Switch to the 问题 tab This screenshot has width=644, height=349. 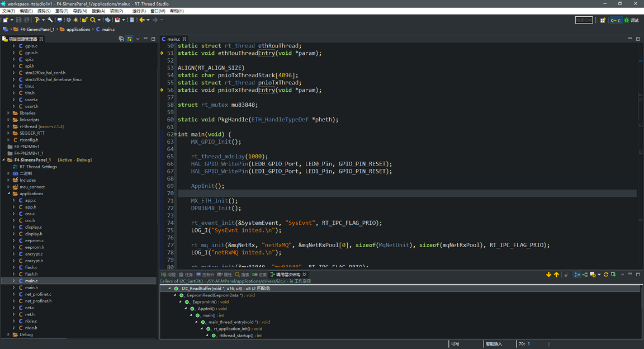[x=169, y=275]
